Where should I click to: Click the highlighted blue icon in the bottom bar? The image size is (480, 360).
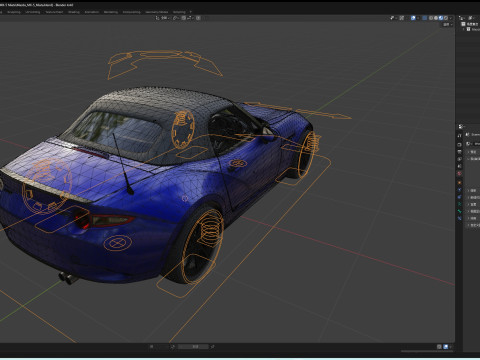(446, 347)
